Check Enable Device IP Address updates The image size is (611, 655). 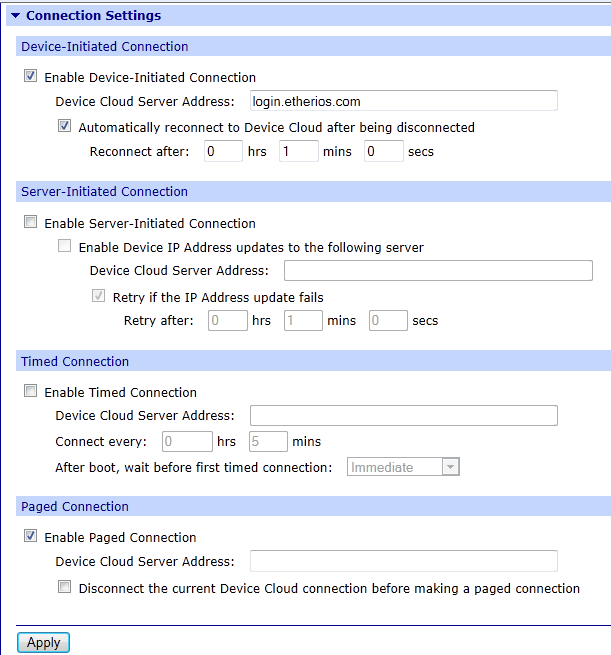click(x=65, y=247)
